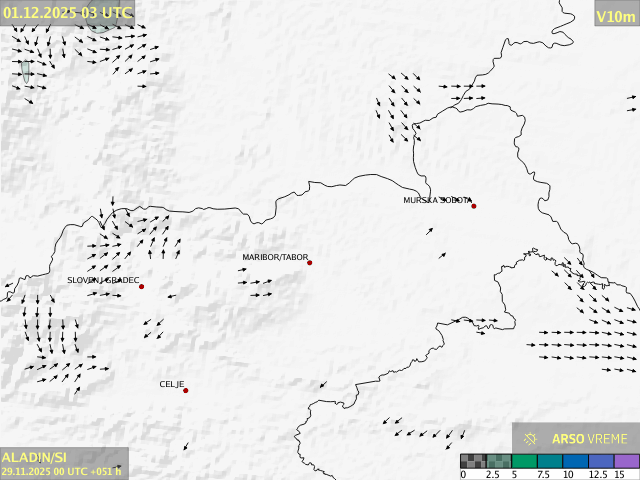Image resolution: width=640 pixels, height=480 pixels.
Task: Click the 29.11.2025 00 UTC model run text
Action: (x=60, y=471)
